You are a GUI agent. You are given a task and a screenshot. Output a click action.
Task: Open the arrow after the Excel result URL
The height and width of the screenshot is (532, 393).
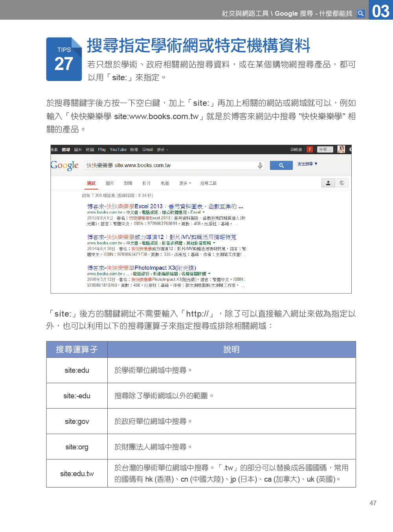tap(204, 212)
